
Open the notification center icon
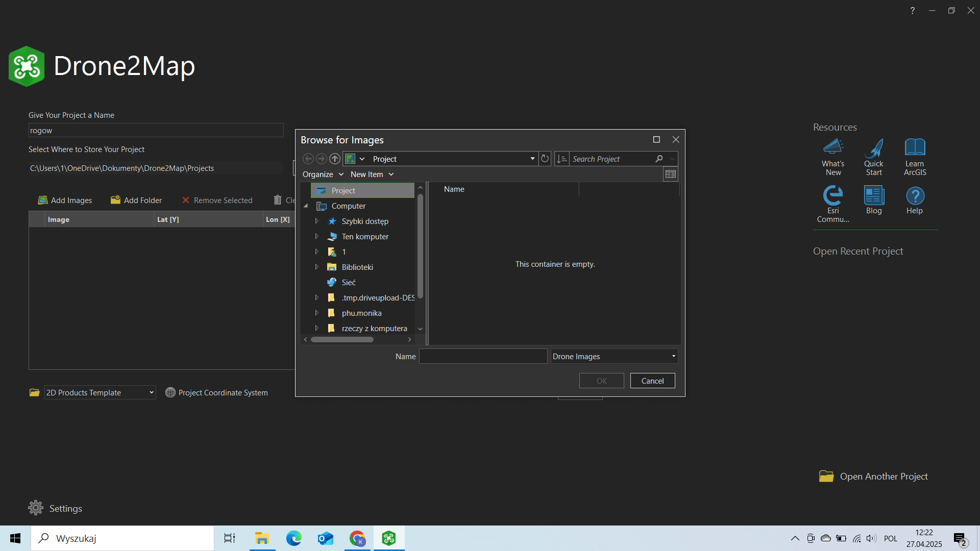(960, 539)
